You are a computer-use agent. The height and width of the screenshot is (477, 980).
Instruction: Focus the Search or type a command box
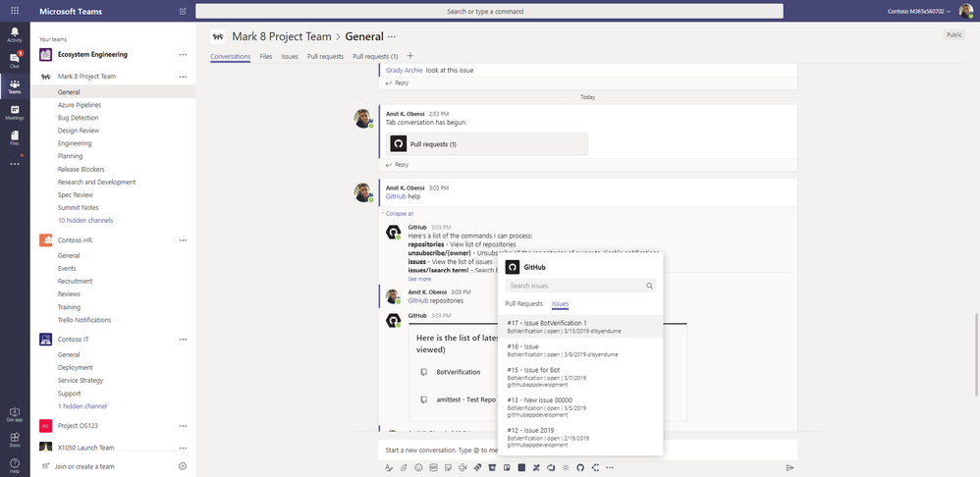[489, 11]
